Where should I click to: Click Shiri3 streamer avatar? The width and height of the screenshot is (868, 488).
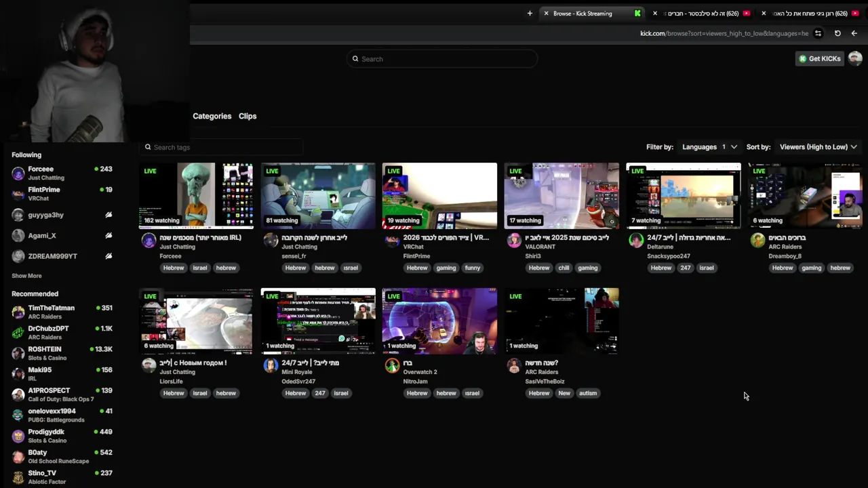pyautogui.click(x=514, y=240)
